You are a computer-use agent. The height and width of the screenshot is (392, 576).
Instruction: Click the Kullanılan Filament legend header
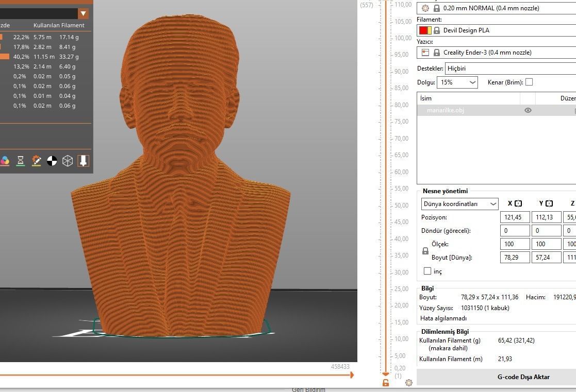(x=59, y=25)
